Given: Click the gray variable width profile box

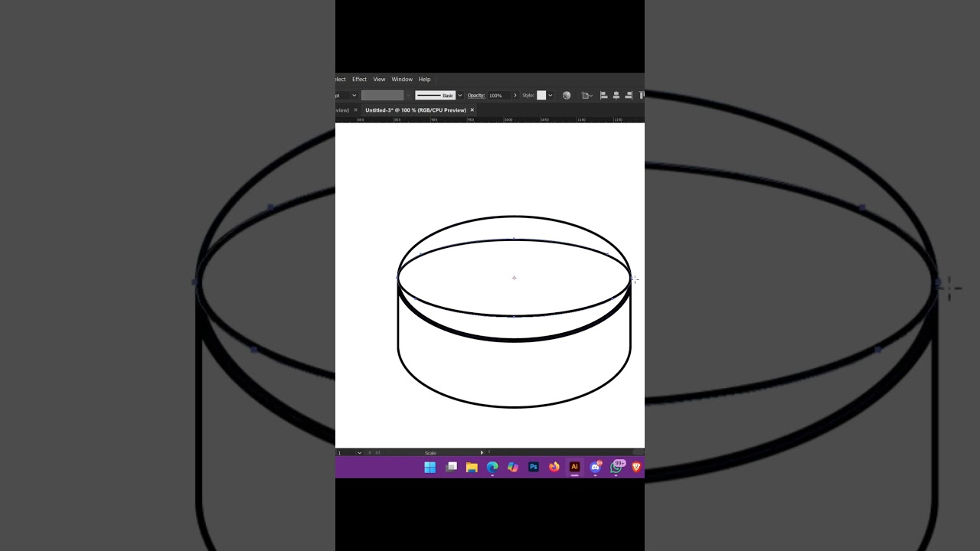Looking at the screenshot, I should 382,96.
